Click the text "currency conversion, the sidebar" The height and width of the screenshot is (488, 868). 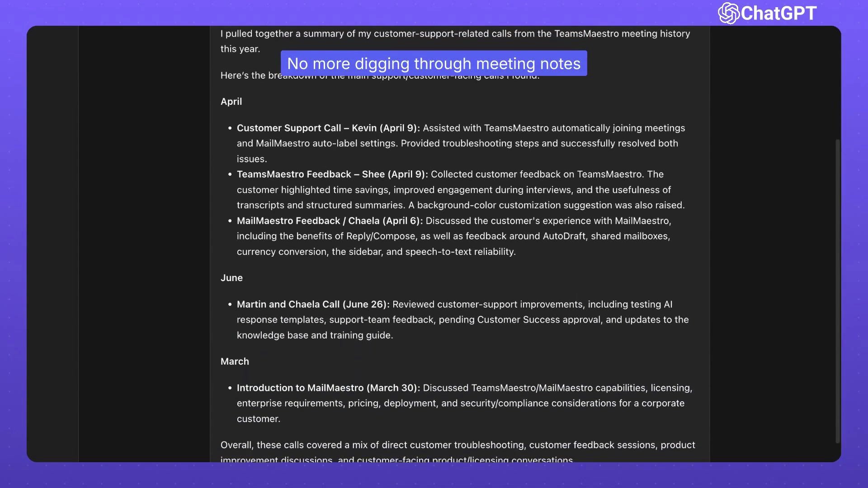[x=310, y=252]
